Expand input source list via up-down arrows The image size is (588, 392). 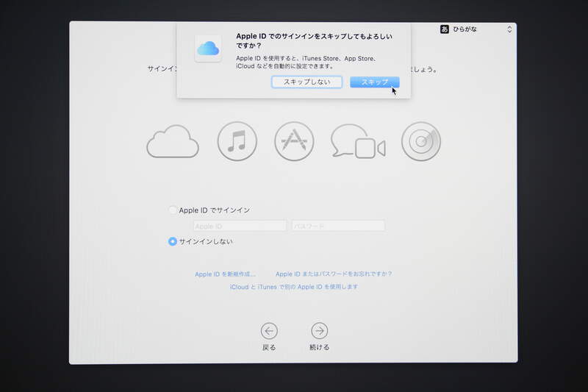pos(509,29)
